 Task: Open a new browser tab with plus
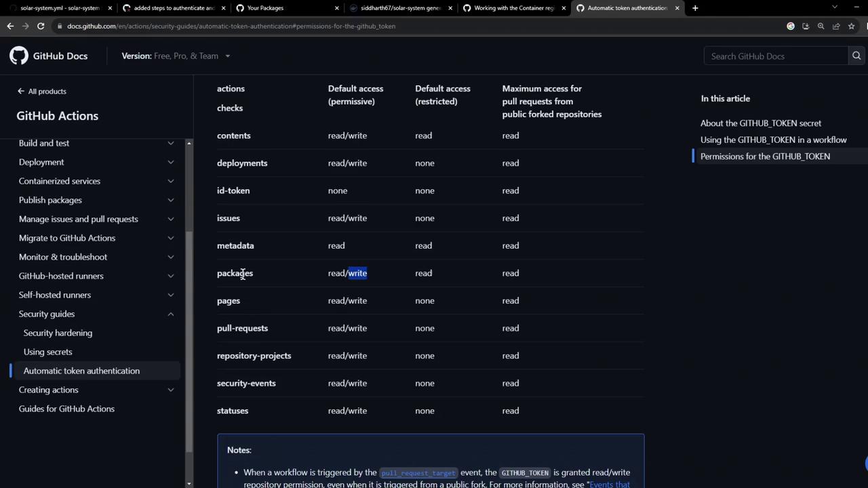coord(695,8)
